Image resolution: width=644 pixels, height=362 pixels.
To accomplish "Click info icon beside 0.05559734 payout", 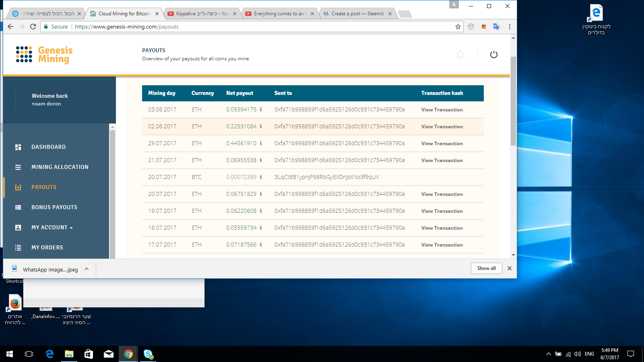I will pos(261,228).
